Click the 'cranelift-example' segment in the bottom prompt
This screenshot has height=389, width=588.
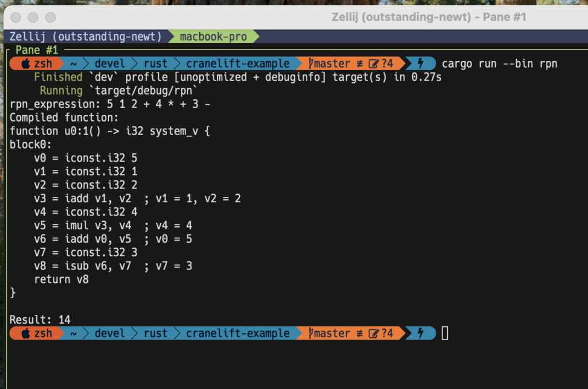tap(238, 333)
